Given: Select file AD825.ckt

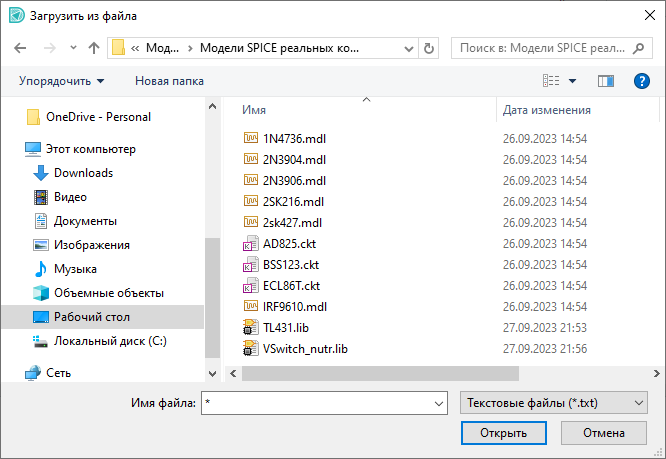Looking at the screenshot, I should [289, 244].
